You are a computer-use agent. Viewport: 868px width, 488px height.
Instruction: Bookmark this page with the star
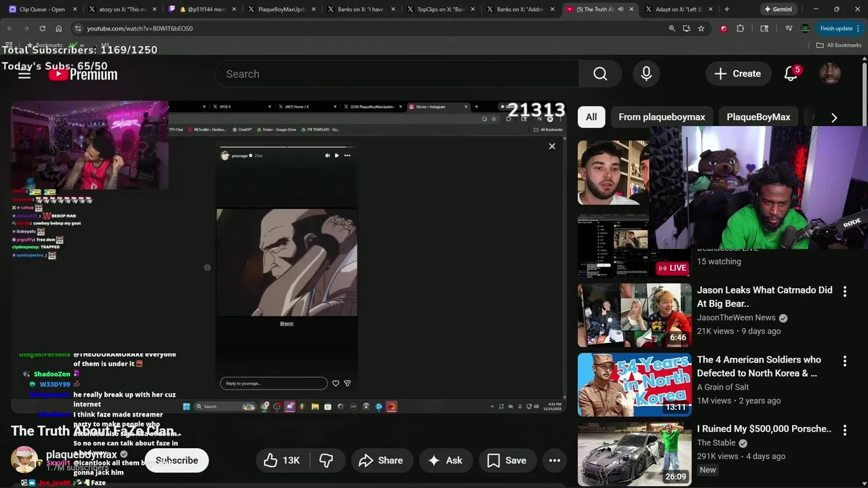[701, 28]
